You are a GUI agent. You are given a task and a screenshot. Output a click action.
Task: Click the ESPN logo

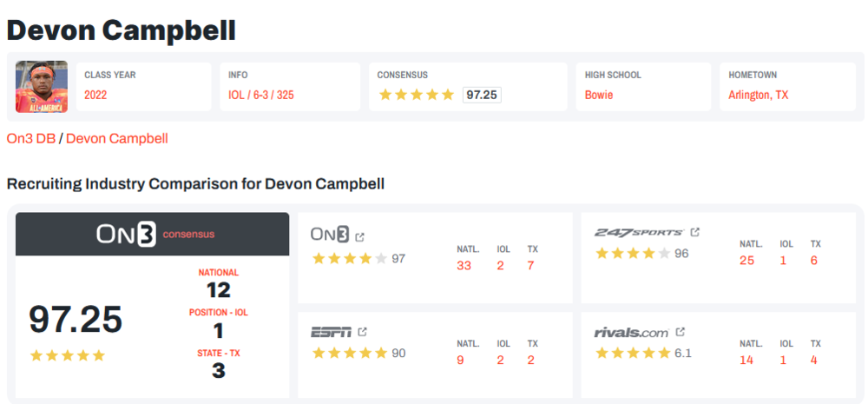[x=331, y=332]
